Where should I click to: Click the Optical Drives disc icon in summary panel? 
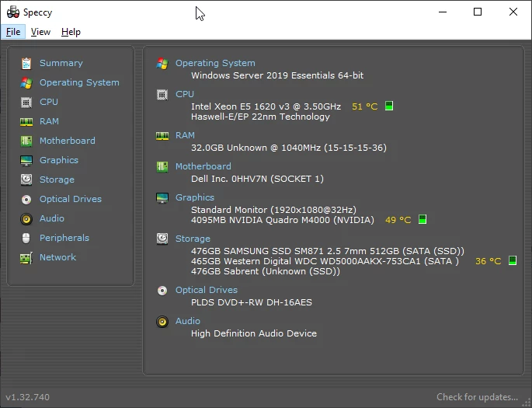(x=162, y=291)
